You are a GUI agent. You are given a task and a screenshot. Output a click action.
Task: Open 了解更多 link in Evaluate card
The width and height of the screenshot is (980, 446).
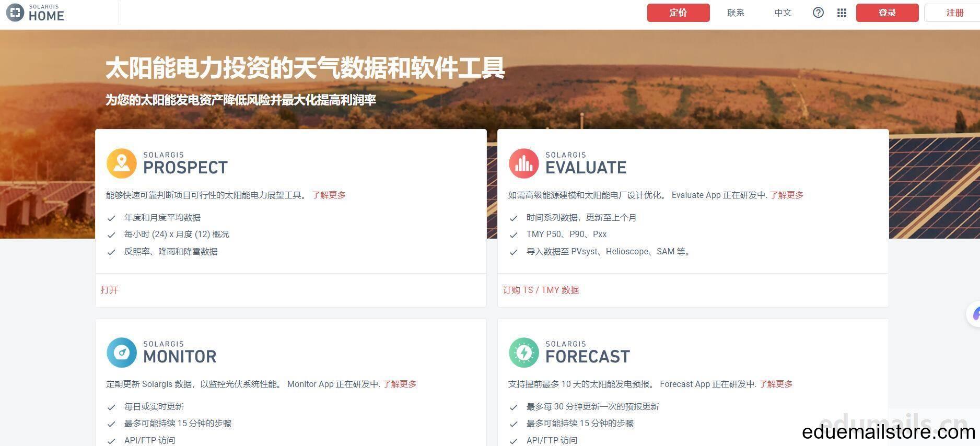pyautogui.click(x=786, y=195)
